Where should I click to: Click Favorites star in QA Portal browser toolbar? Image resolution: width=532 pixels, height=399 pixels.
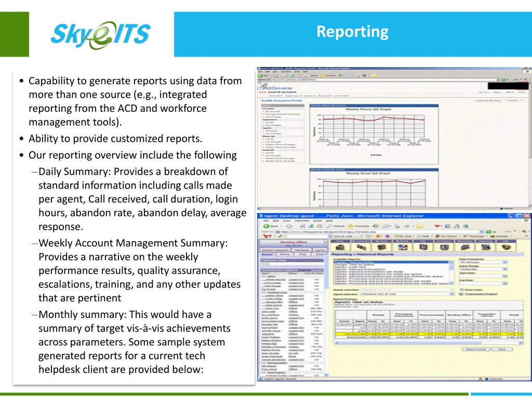tap(323, 76)
